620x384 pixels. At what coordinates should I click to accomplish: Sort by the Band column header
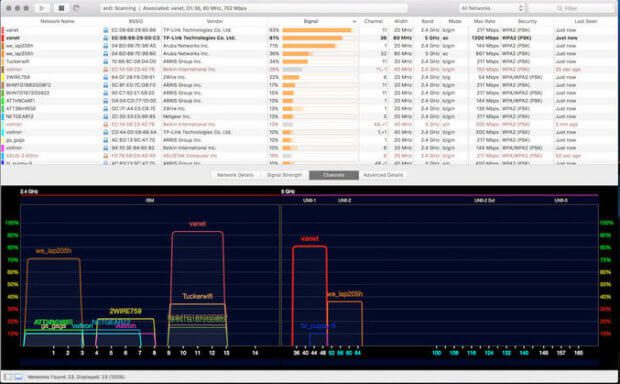tap(427, 21)
